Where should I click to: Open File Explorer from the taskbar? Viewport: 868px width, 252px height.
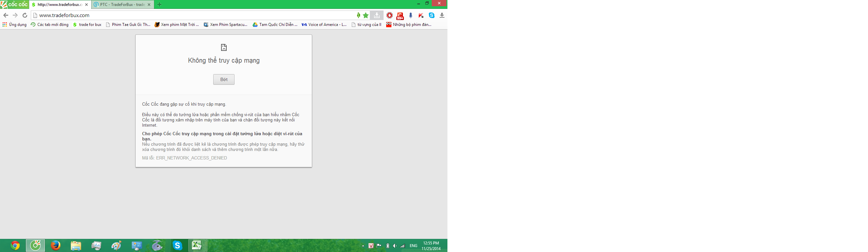click(76, 245)
